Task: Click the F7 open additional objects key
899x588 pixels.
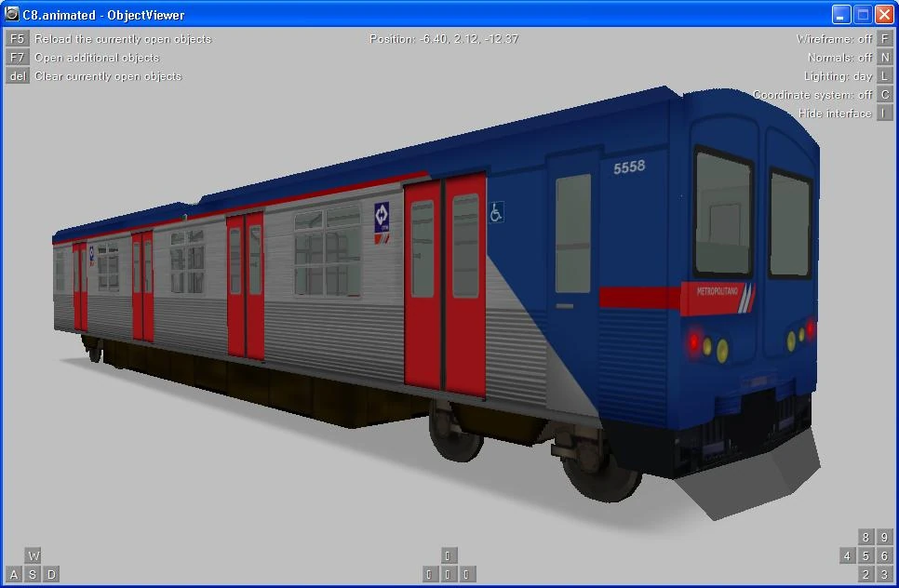Action: (17, 58)
